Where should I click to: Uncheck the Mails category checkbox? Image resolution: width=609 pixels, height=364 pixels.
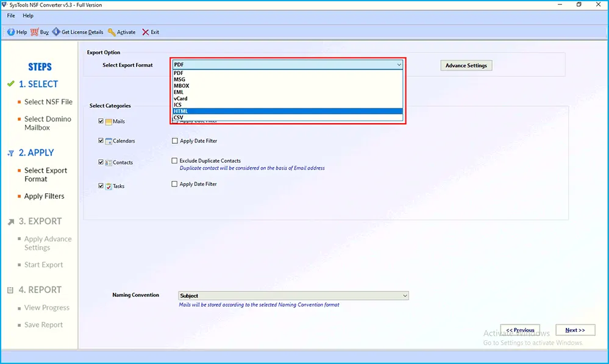pyautogui.click(x=101, y=121)
